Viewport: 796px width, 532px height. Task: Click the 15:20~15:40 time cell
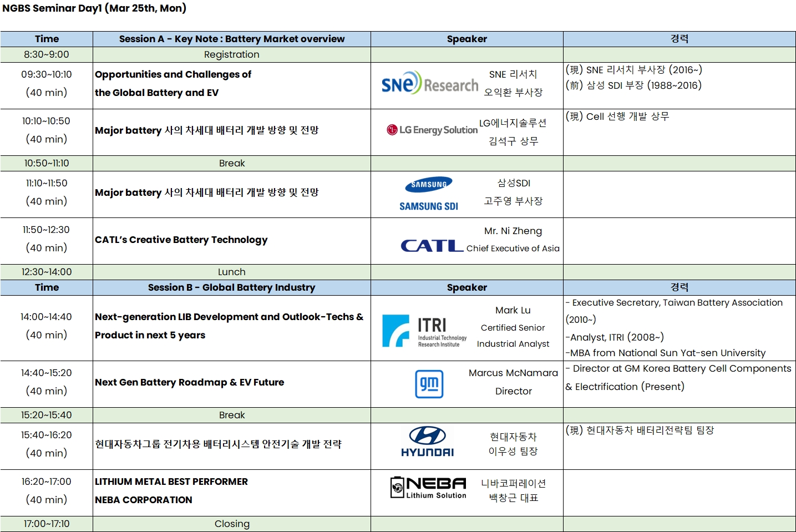click(47, 415)
